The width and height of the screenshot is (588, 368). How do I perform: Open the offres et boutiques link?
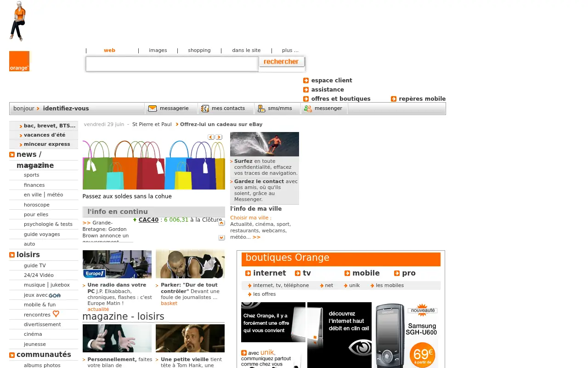tap(341, 99)
